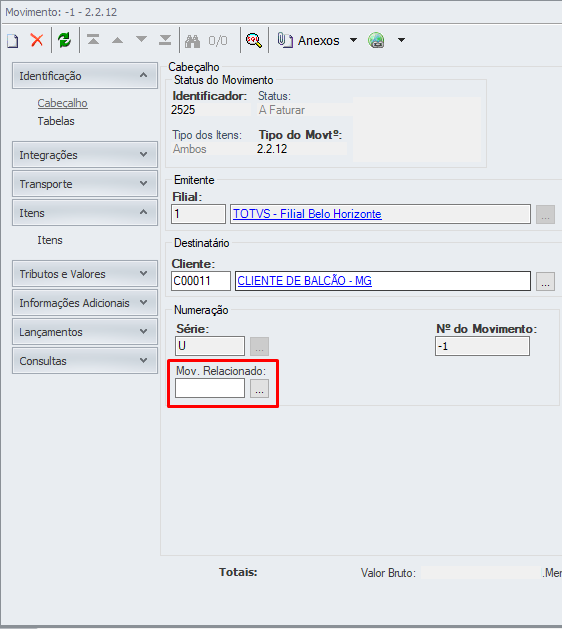The width and height of the screenshot is (562, 629).
Task: Click the Filial code field containing 1
Action: (199, 214)
